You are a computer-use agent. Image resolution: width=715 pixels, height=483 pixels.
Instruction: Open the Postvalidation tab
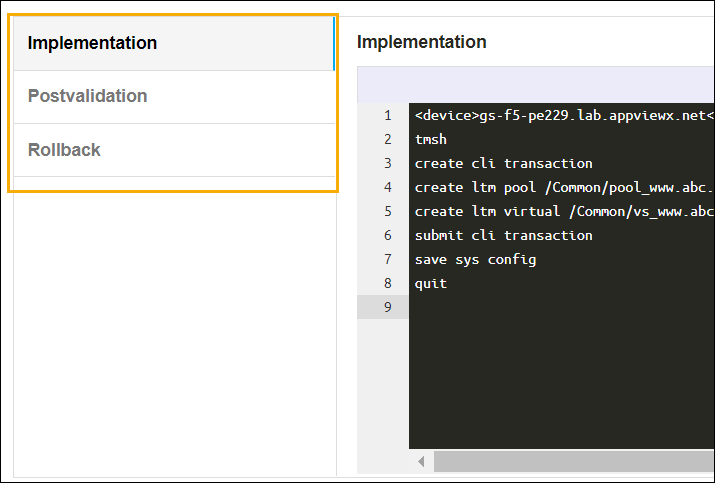(x=174, y=97)
